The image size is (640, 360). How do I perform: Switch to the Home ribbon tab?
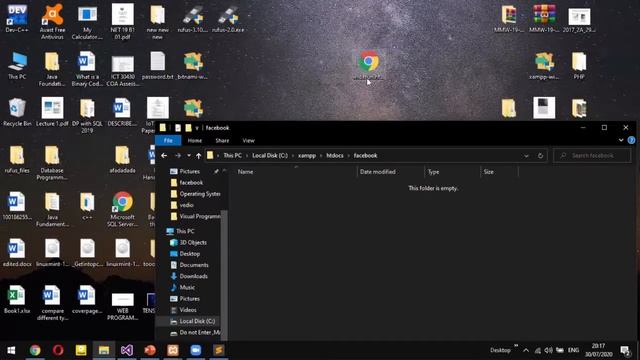click(195, 140)
